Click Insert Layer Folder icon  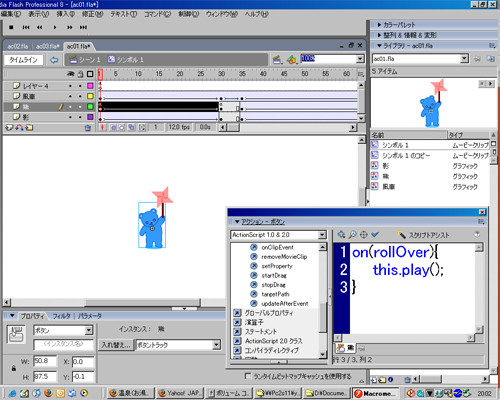click(x=29, y=127)
